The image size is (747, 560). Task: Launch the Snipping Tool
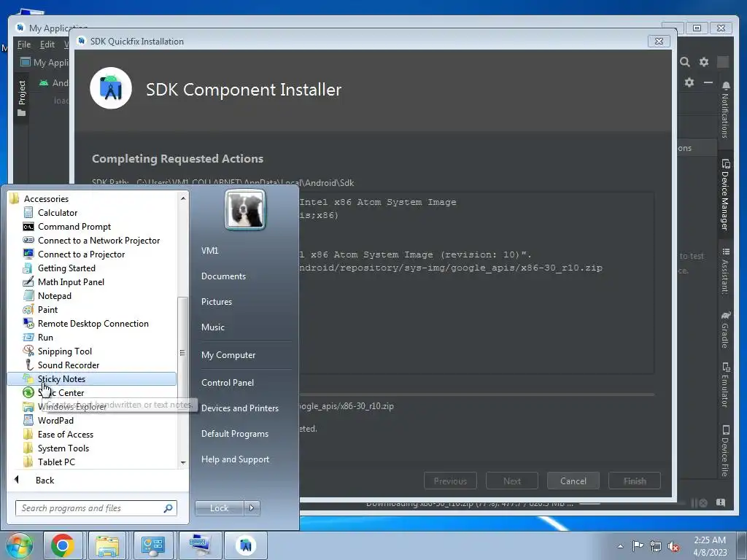[x=64, y=351]
